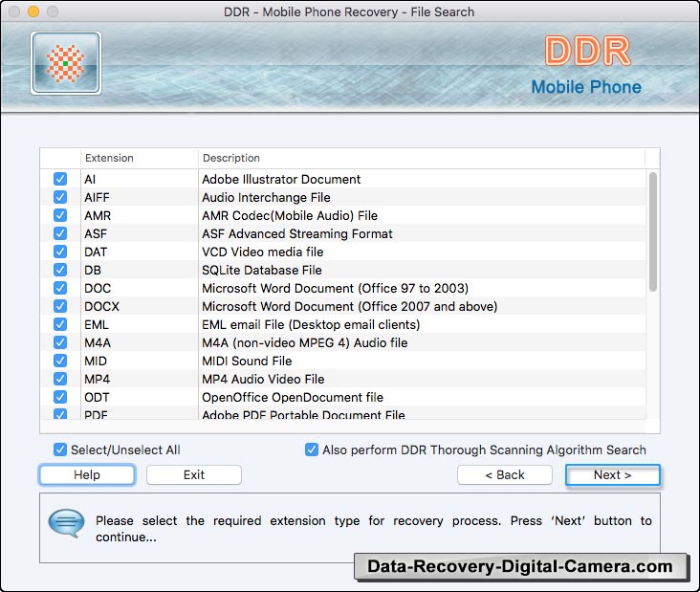
Task: Continue with the Next button
Action: tap(612, 474)
